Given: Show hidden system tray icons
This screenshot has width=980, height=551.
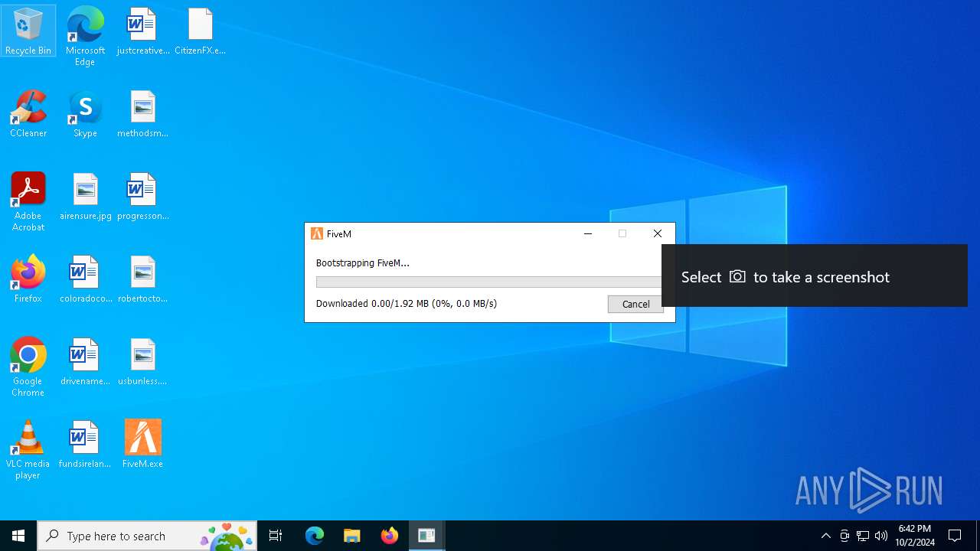Looking at the screenshot, I should point(826,536).
